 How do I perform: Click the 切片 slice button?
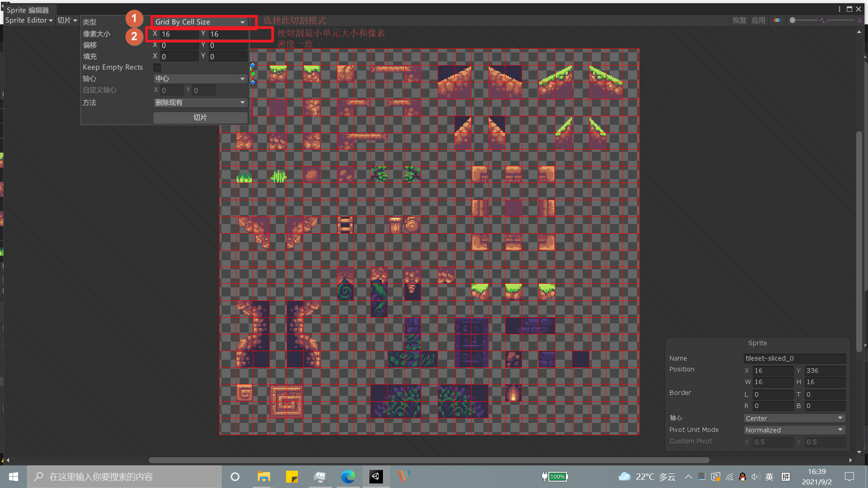tap(200, 117)
